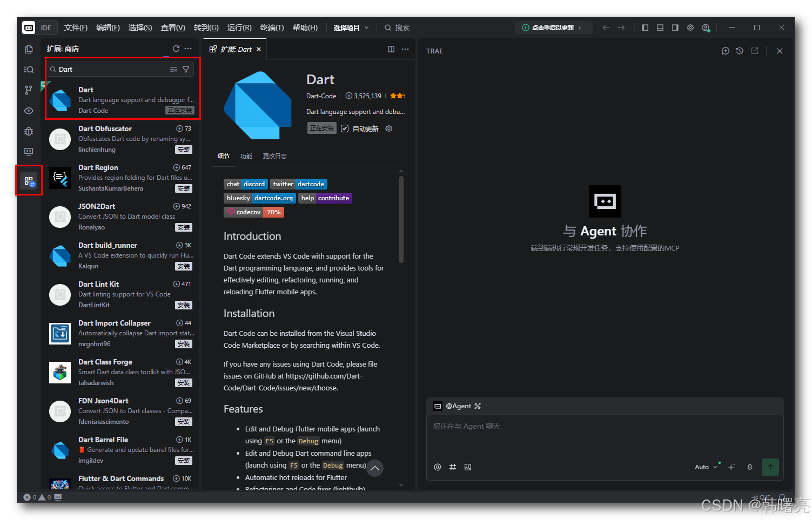Viewport: 812px width, 520px height.
Task: Select the Dart Import Collapser extension
Action: click(x=121, y=333)
